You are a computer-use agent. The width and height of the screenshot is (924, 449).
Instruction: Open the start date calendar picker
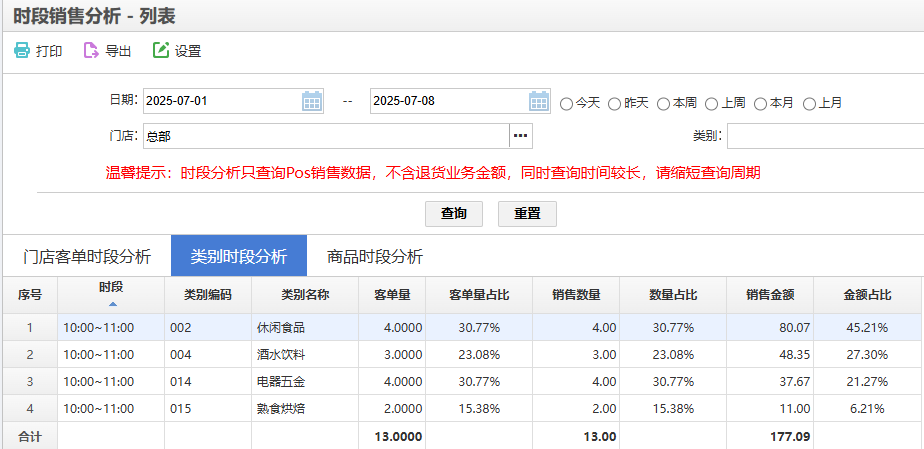[312, 101]
